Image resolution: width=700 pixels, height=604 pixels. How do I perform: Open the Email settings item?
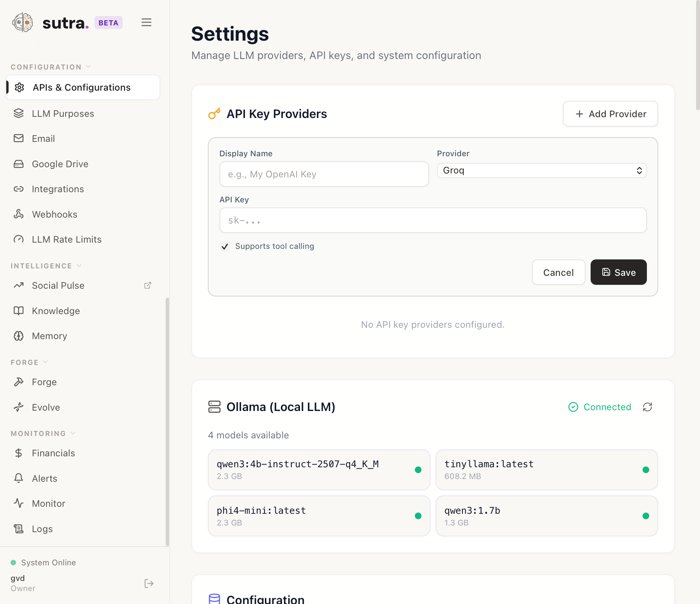coord(83,138)
